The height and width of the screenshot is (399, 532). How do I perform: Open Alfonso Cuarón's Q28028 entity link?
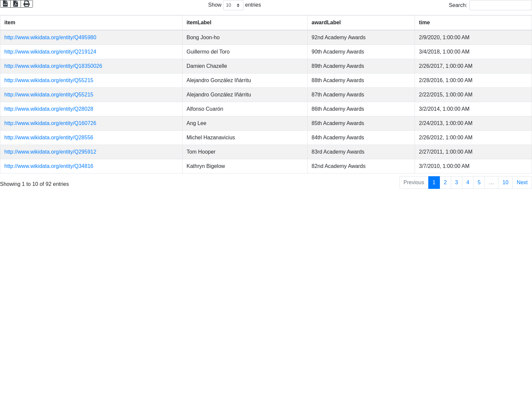49,109
